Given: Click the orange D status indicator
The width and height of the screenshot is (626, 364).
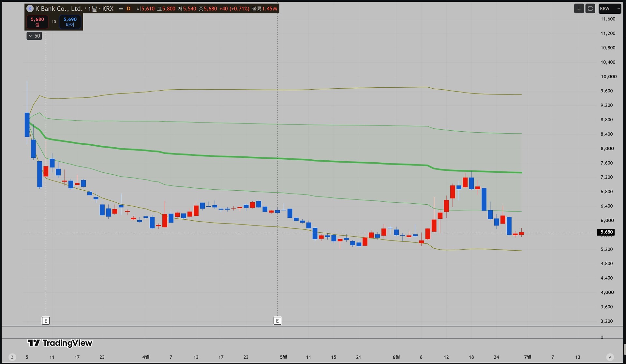Looking at the screenshot, I should (x=128, y=9).
